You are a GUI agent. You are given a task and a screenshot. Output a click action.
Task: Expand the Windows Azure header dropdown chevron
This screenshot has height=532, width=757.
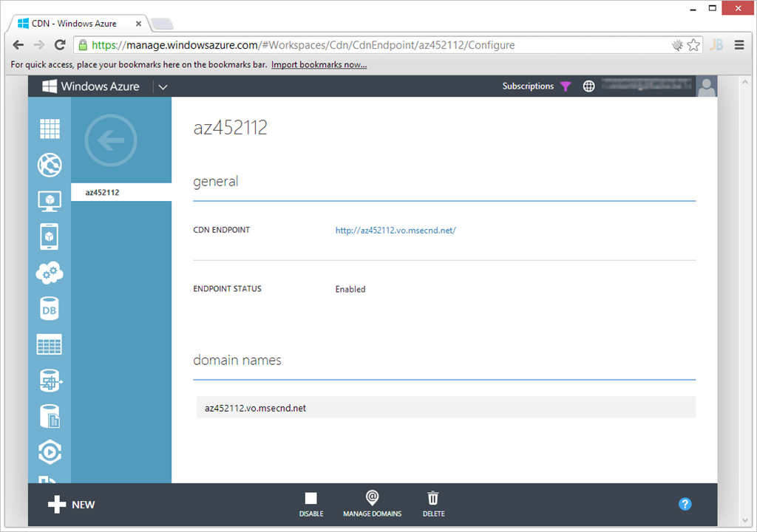point(163,86)
